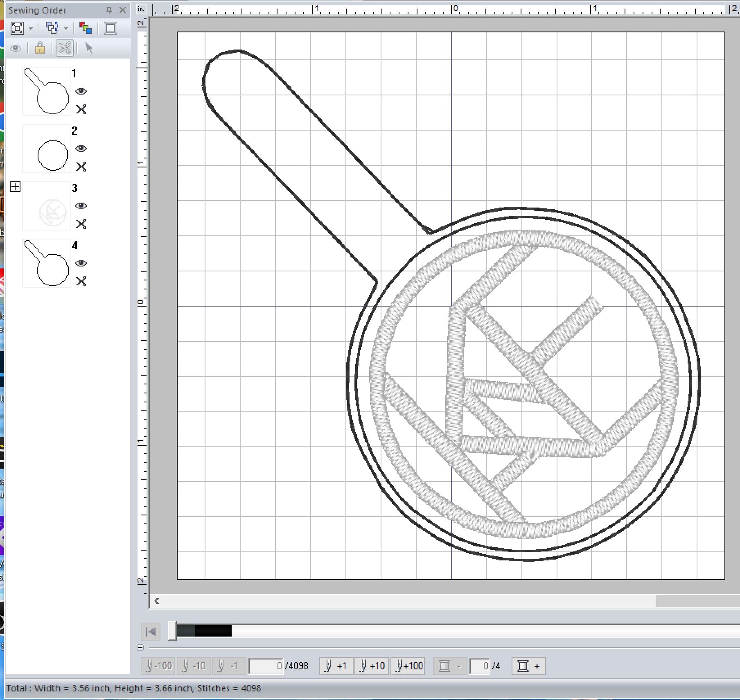Hide sewing order item 1 with eye icon

(x=81, y=91)
